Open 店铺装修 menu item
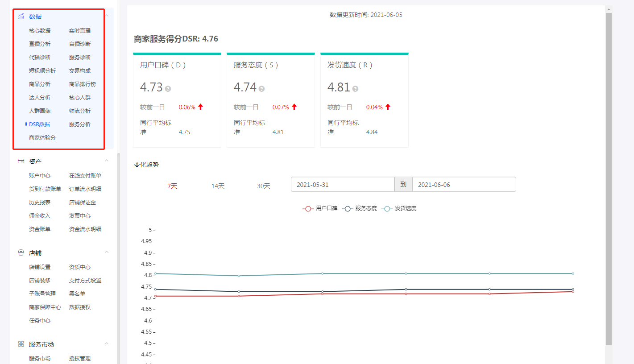Image resolution: width=634 pixels, height=364 pixels. pyautogui.click(x=40, y=281)
